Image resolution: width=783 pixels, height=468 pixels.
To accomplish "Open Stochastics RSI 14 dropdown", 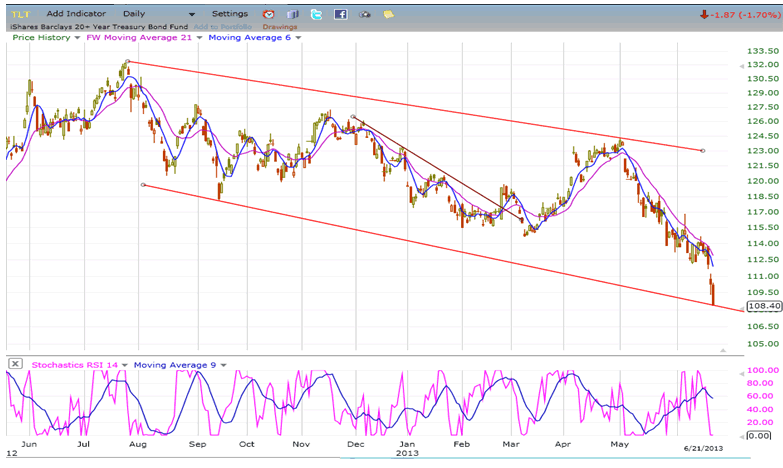I will [x=126, y=364].
